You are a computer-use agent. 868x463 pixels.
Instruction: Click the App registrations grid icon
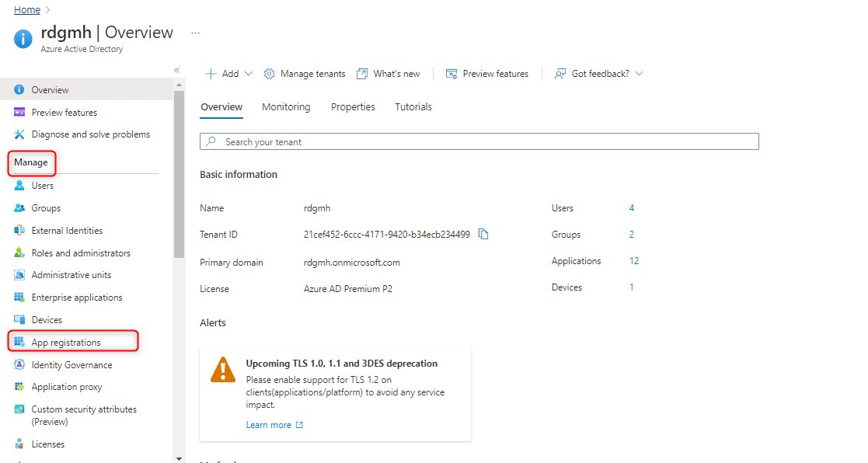point(19,342)
